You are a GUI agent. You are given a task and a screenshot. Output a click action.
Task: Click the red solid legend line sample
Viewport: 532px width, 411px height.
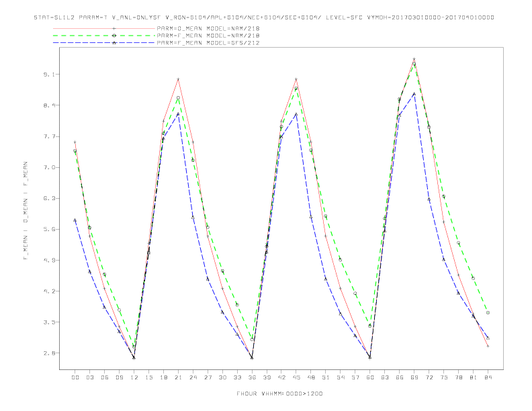[104, 28]
